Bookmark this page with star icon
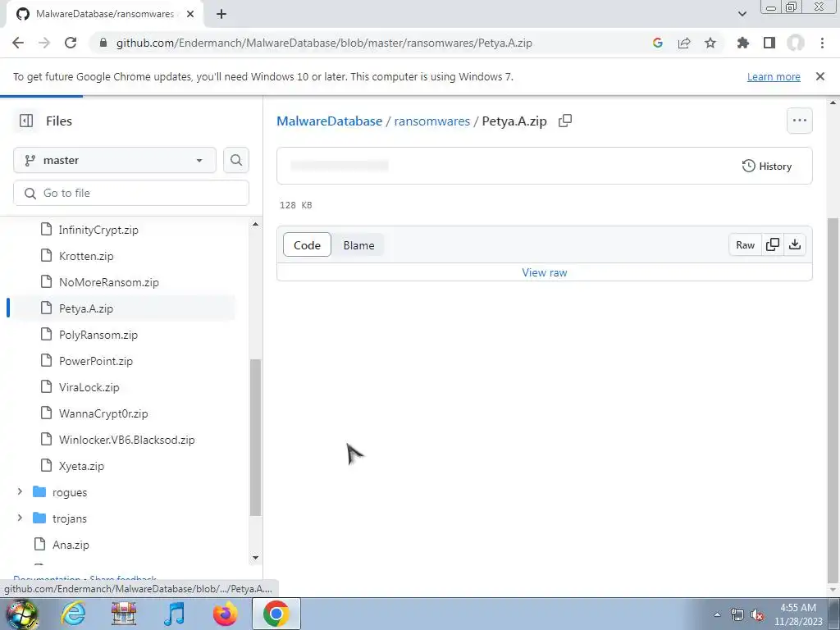Viewport: 840px width, 630px height. [710, 43]
